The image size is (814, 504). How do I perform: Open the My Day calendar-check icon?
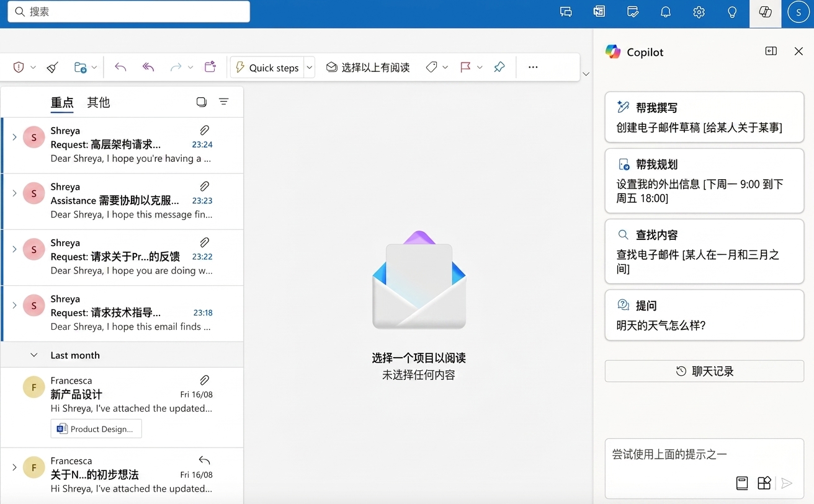pyautogui.click(x=632, y=12)
